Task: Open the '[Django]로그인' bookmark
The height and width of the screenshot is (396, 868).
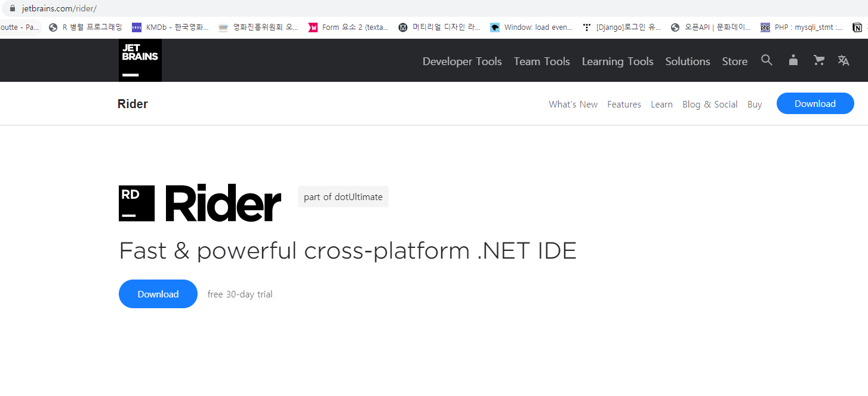Action: 621,27
